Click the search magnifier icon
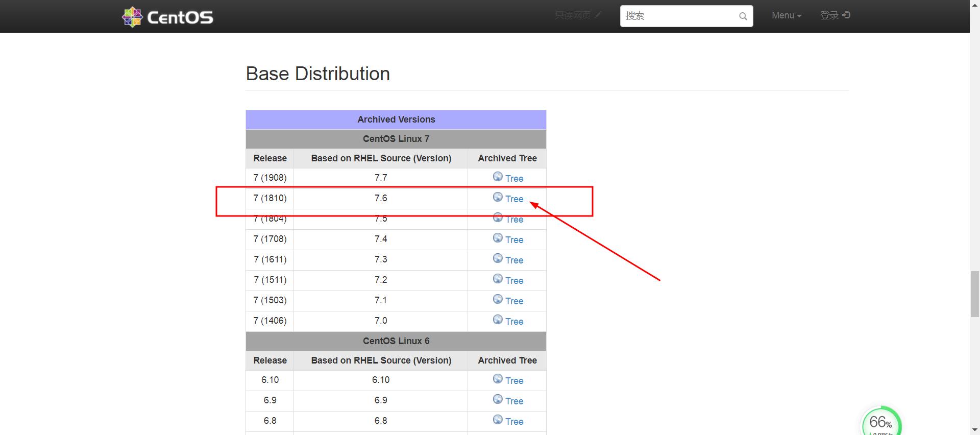Viewport: 980px width, 435px height. coord(743,16)
